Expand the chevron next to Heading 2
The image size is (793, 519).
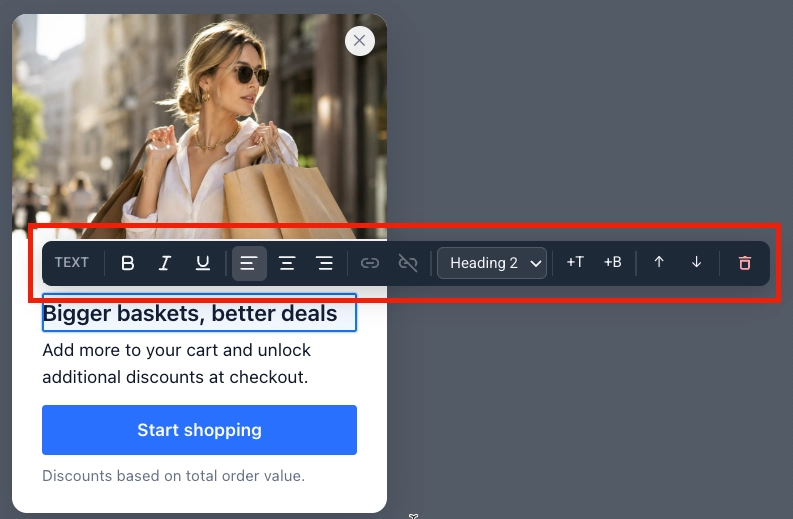point(536,264)
